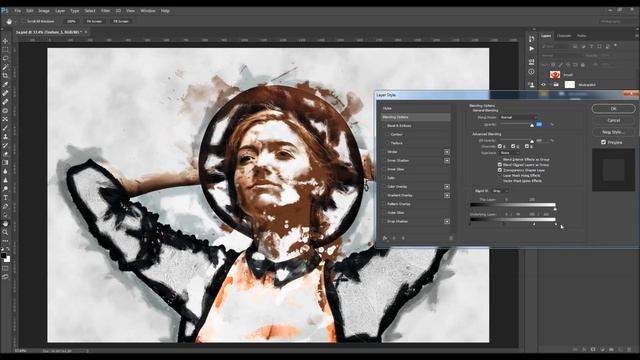Click Underlying Layer gradient slider
This screenshot has width=640, height=360.
coord(513,220)
